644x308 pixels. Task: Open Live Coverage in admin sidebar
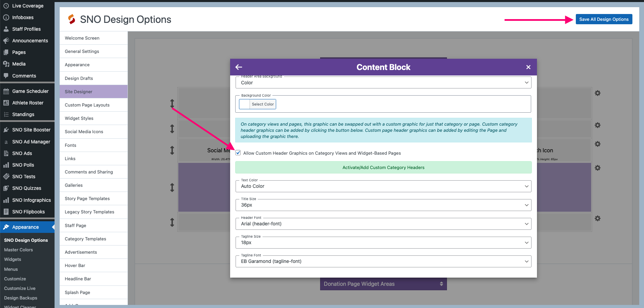[x=27, y=6]
